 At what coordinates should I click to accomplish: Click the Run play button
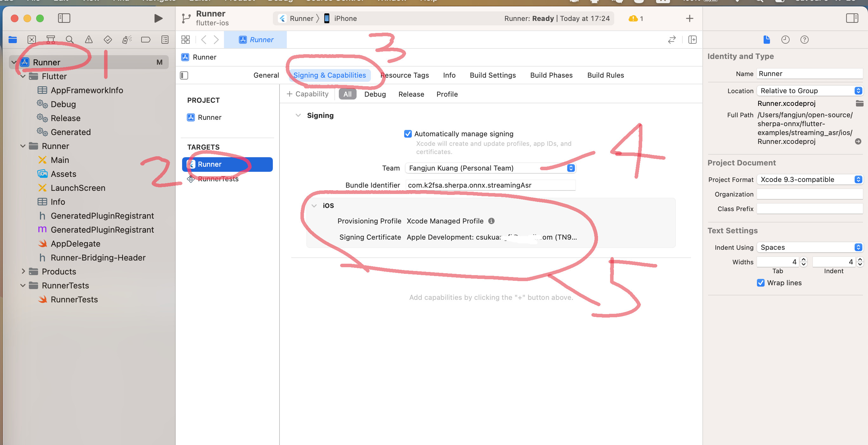click(158, 18)
